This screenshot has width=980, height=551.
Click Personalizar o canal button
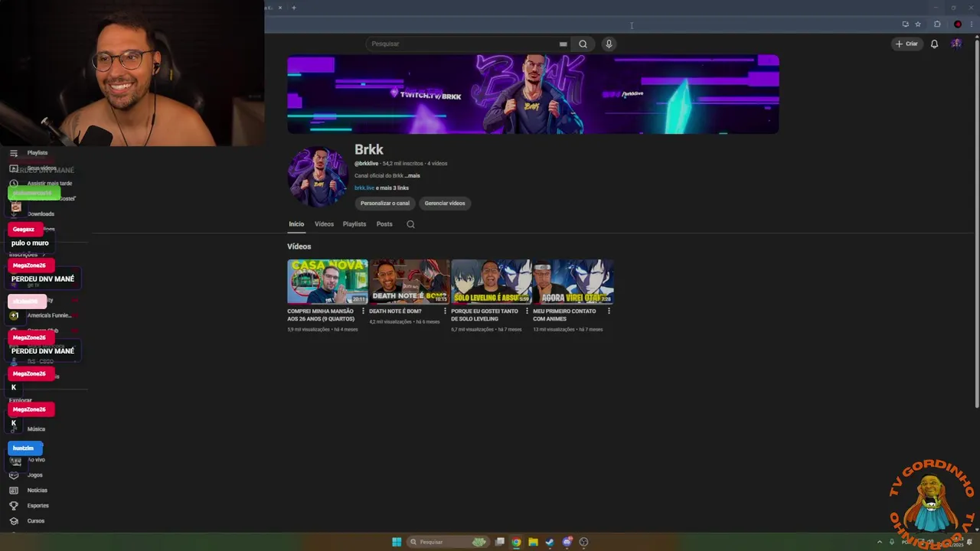point(385,204)
